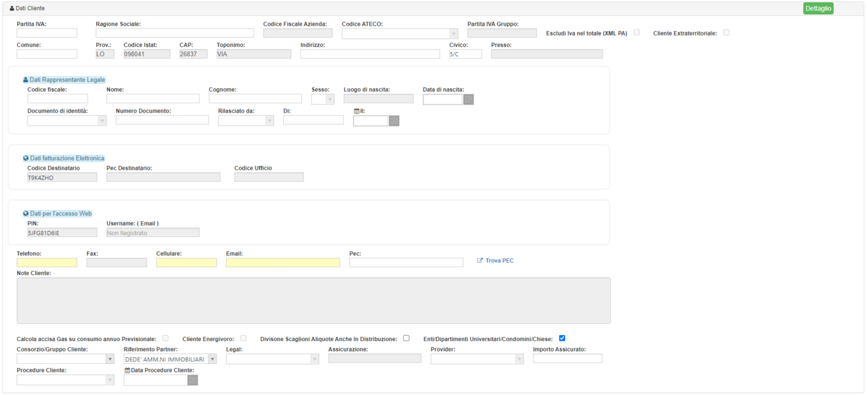Toggle Escludi Iva nel totale (XML PA) checkbox

[636, 32]
